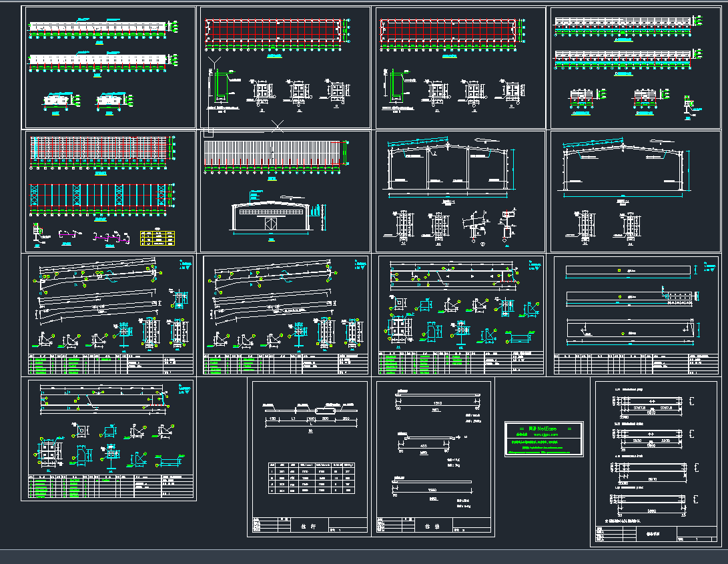This screenshot has width=728, height=564.
Task: Select the '1510' dimension text
Action: [437, 402]
